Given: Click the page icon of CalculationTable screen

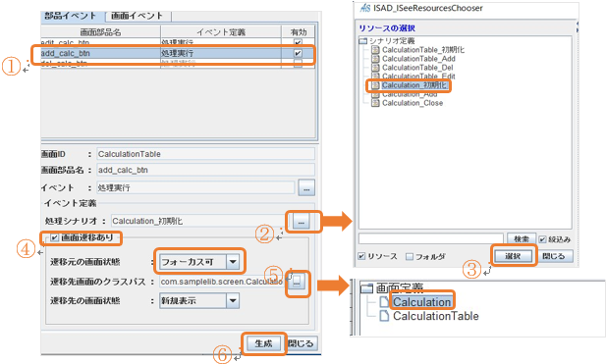Looking at the screenshot, I should point(384,316).
